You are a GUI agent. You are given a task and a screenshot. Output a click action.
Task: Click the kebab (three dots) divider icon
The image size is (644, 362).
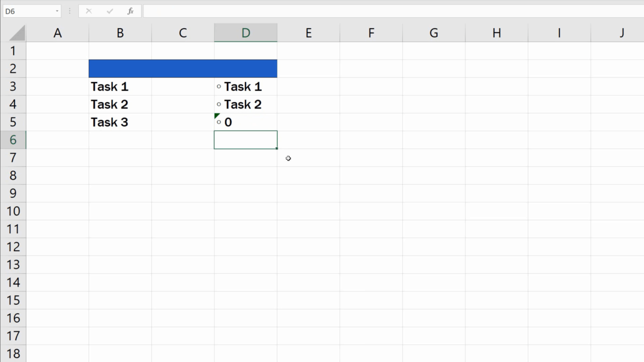[x=70, y=11]
